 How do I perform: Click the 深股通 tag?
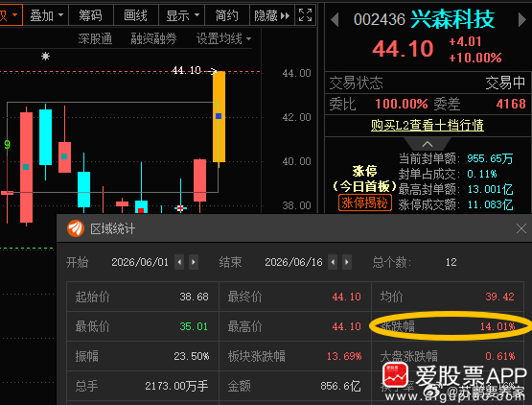coord(95,38)
